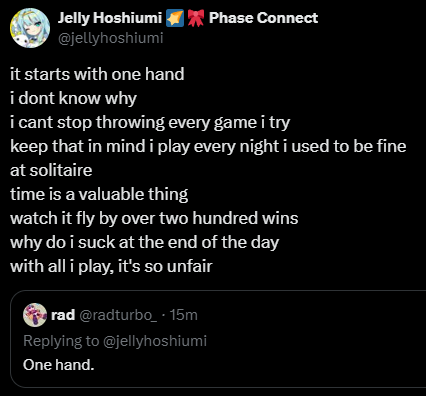Open rad's small avatar in quoted tweet

point(35,315)
